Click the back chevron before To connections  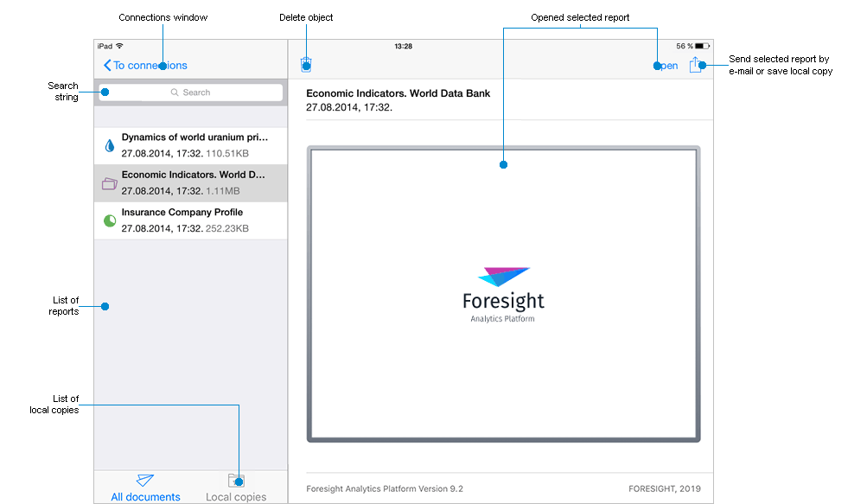tap(107, 66)
